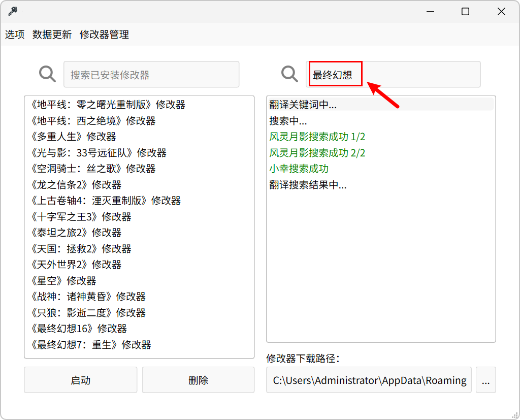The width and height of the screenshot is (520, 420).
Task: Click the 风灵月影搜索成功 2/2 row
Action: pos(381,153)
